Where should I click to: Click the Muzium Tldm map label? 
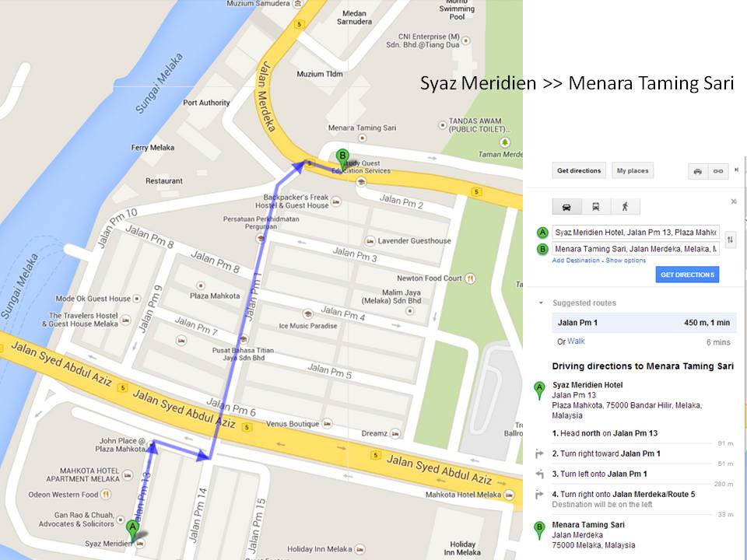(320, 74)
